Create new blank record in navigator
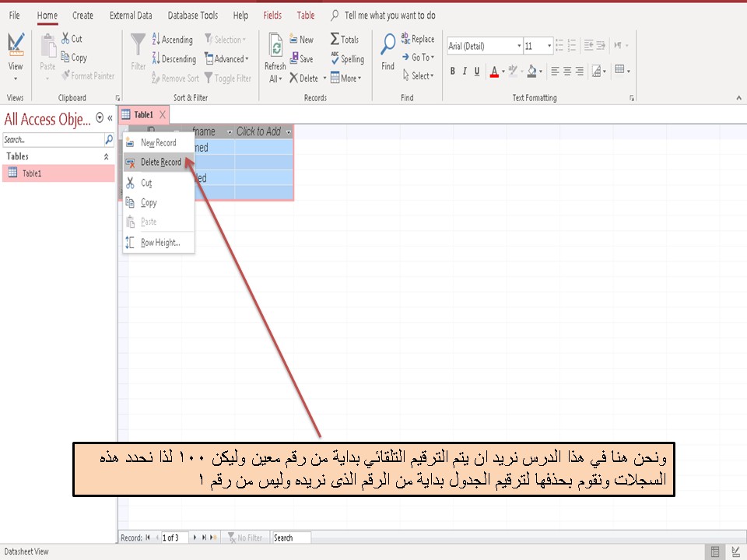747x560 pixels. (x=213, y=537)
